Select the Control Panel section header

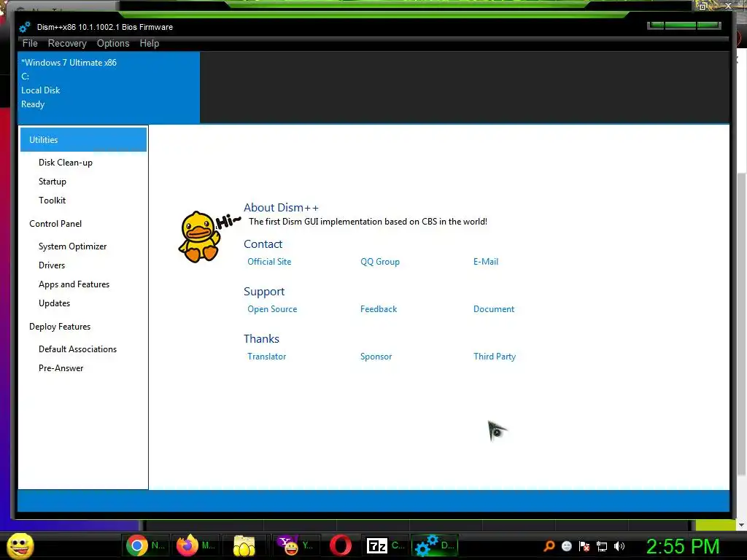[x=55, y=224]
